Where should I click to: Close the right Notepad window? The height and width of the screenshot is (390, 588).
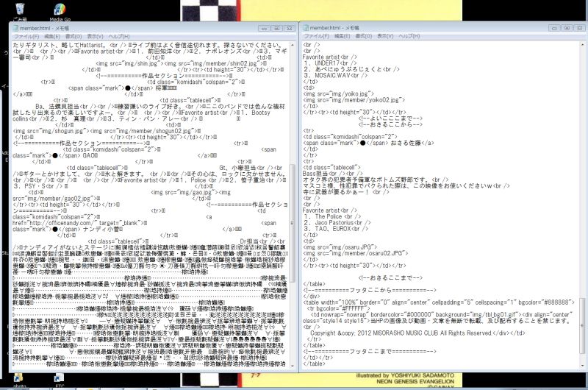click(x=580, y=28)
